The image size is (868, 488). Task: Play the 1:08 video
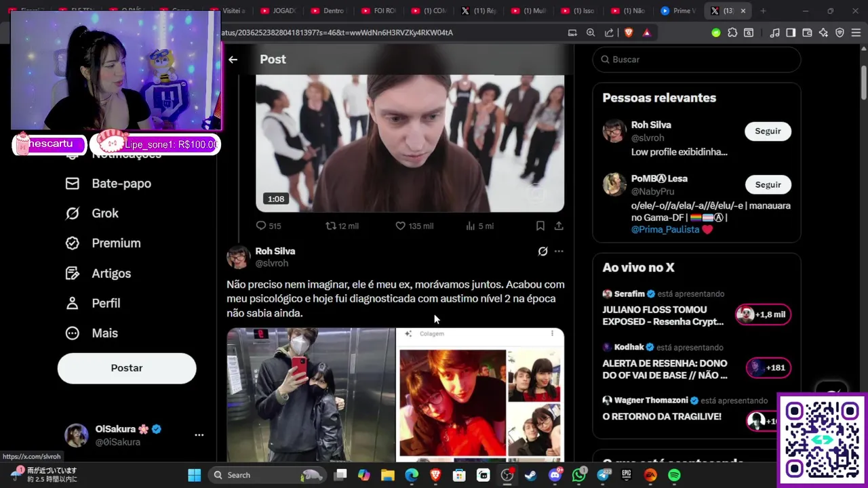[x=410, y=144]
